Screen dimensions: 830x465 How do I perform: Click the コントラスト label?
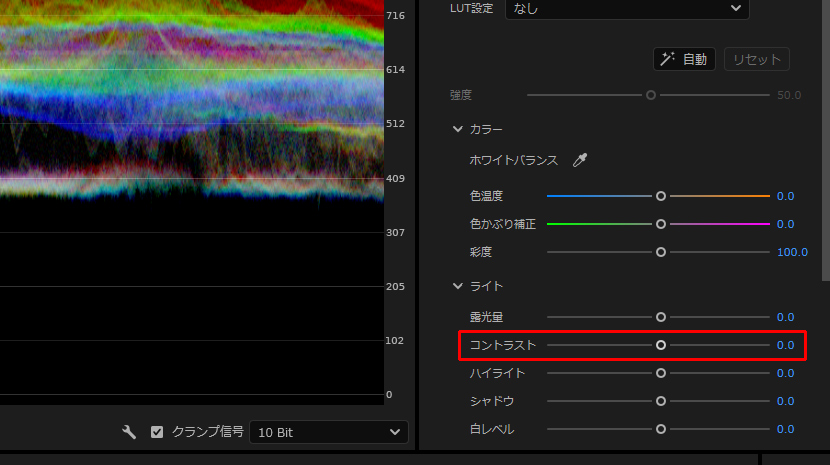coord(503,345)
